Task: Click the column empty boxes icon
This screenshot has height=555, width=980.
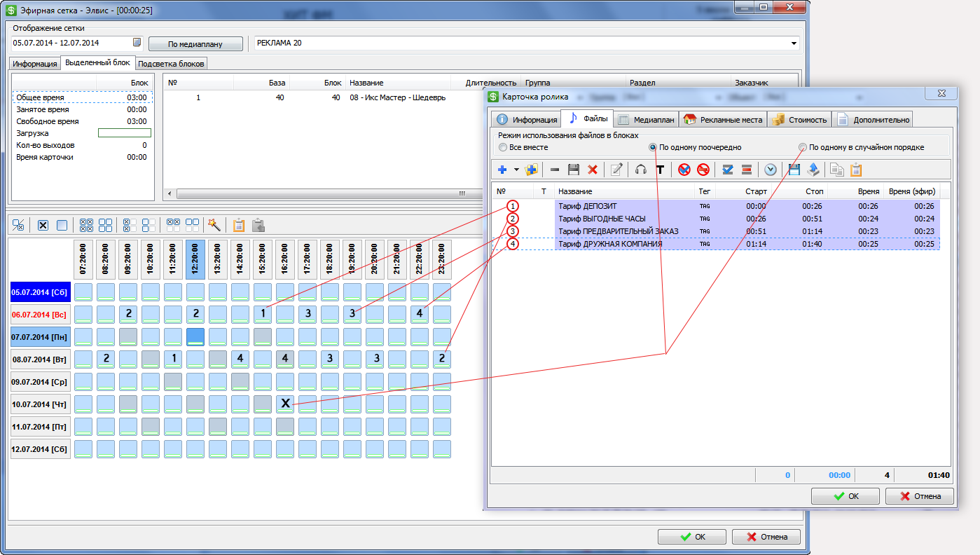Action: point(149,225)
